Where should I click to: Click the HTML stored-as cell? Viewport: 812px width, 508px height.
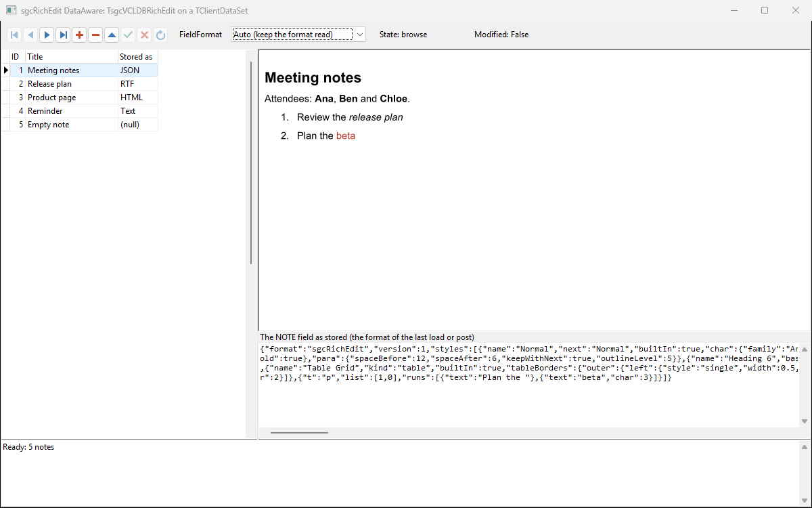pyautogui.click(x=138, y=98)
